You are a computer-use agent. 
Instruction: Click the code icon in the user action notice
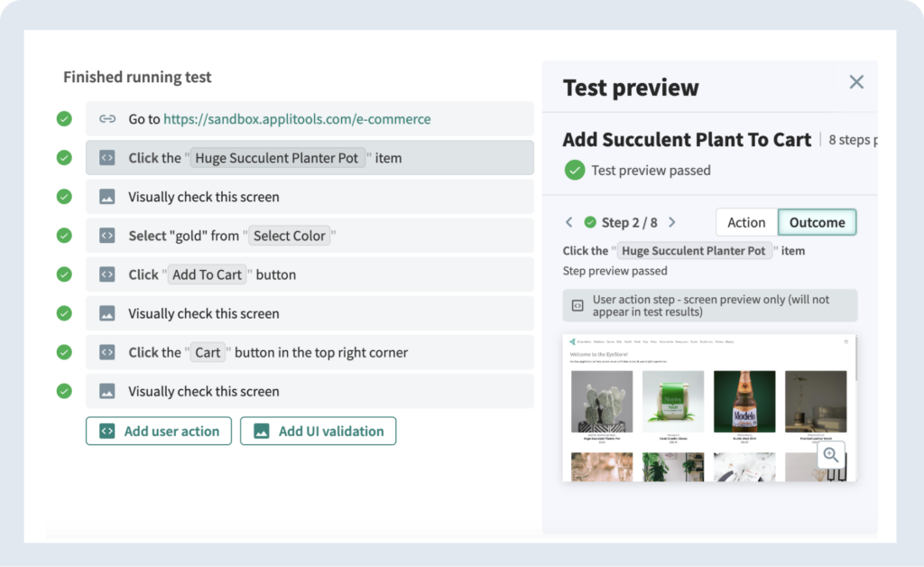point(577,306)
